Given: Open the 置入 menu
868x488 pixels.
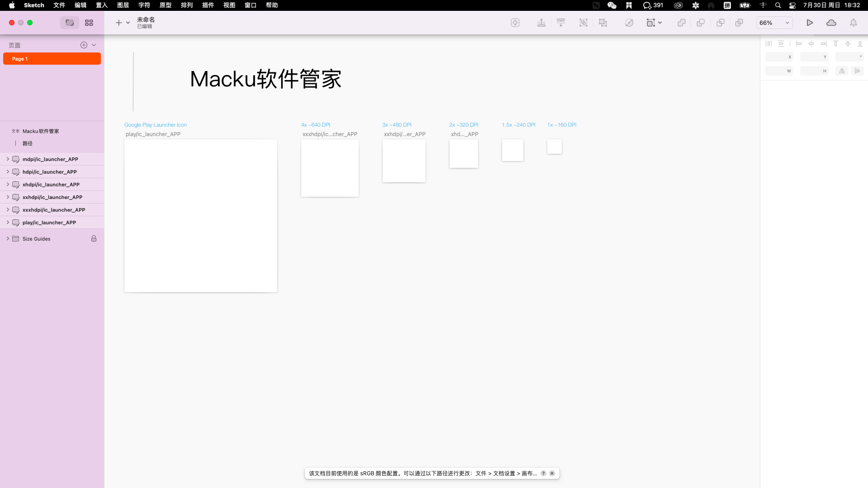Looking at the screenshot, I should (102, 5).
